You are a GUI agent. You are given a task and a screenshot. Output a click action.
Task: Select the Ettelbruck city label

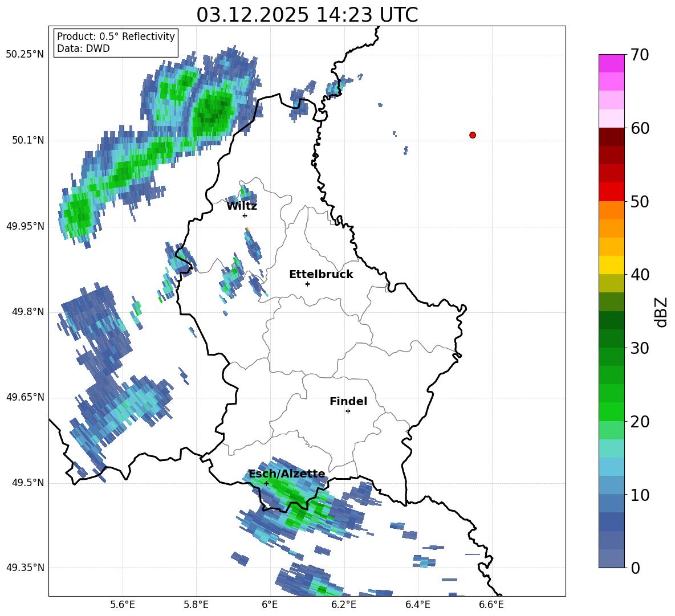(321, 275)
